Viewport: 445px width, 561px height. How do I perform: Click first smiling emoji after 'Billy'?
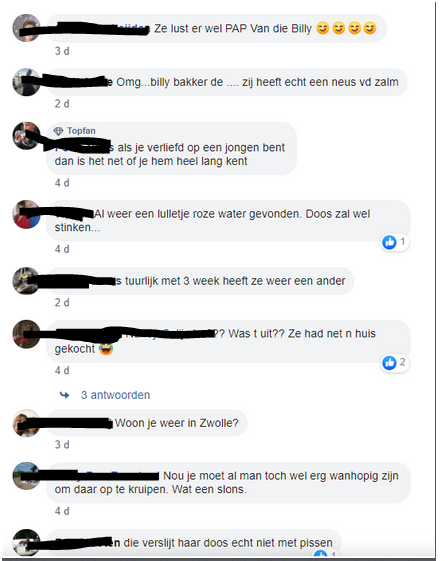(323, 28)
